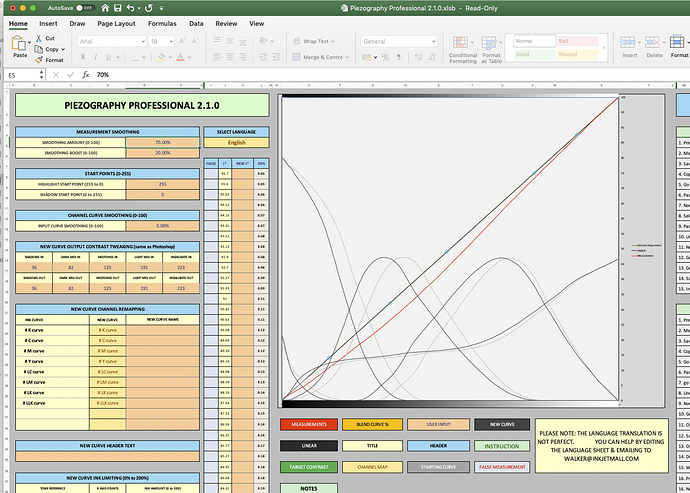Open the Formulas ribbon tab
690x493 pixels.
coord(162,24)
